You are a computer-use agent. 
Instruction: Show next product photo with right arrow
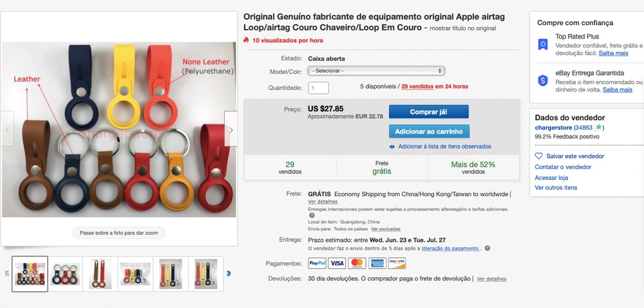tap(231, 130)
